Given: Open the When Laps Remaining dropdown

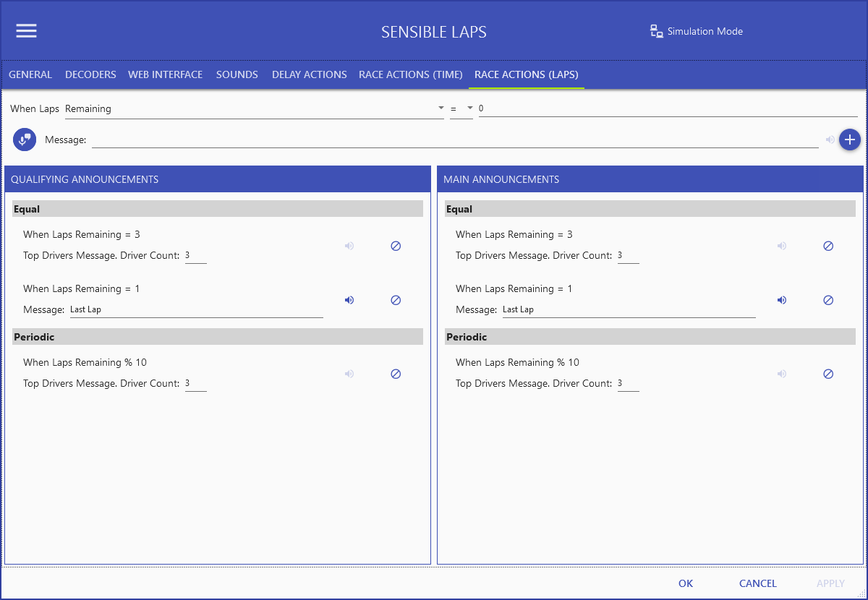Looking at the screenshot, I should tap(255, 108).
